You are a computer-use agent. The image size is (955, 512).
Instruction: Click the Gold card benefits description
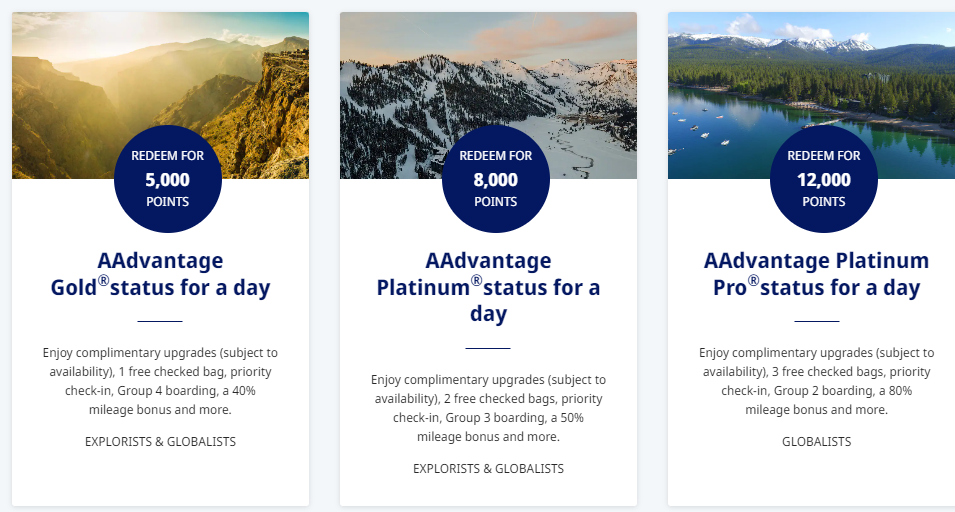tap(160, 381)
